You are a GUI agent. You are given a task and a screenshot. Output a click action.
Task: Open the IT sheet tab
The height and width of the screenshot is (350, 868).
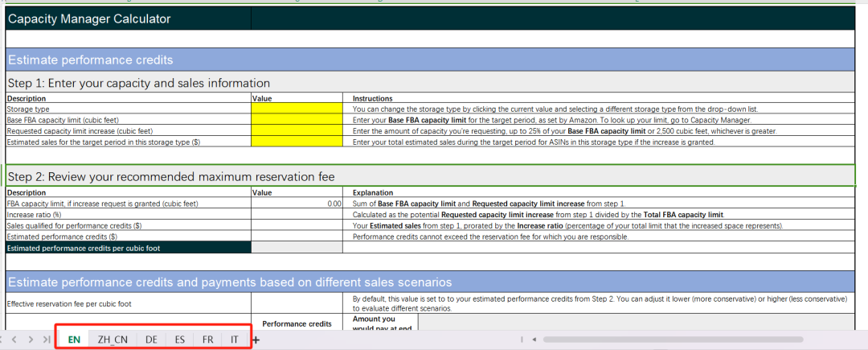(x=235, y=340)
